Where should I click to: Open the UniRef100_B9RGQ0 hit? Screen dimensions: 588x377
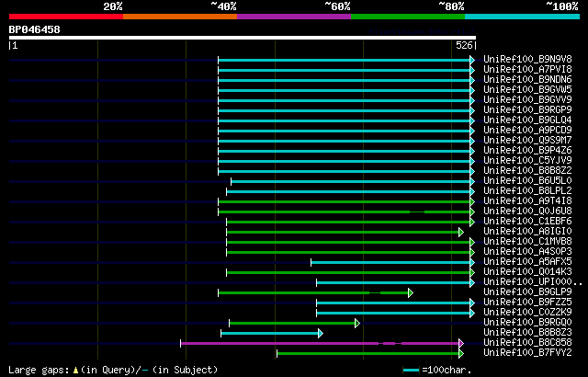[527, 323]
